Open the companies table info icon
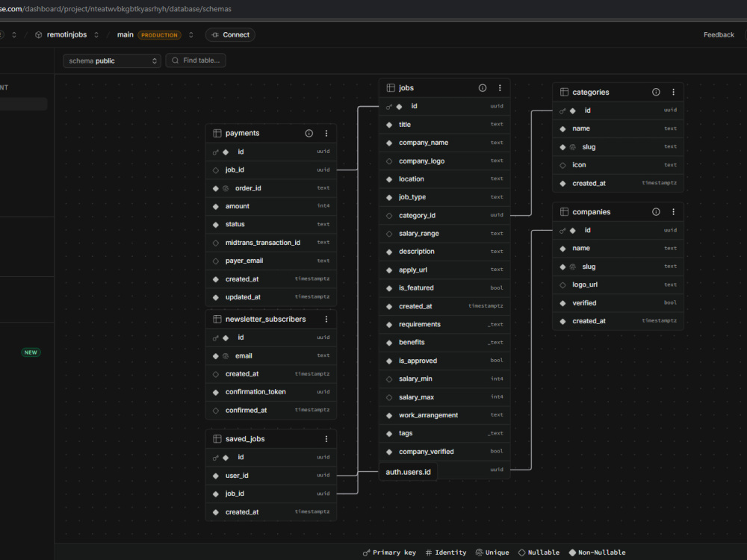This screenshot has height=560, width=747. [656, 212]
